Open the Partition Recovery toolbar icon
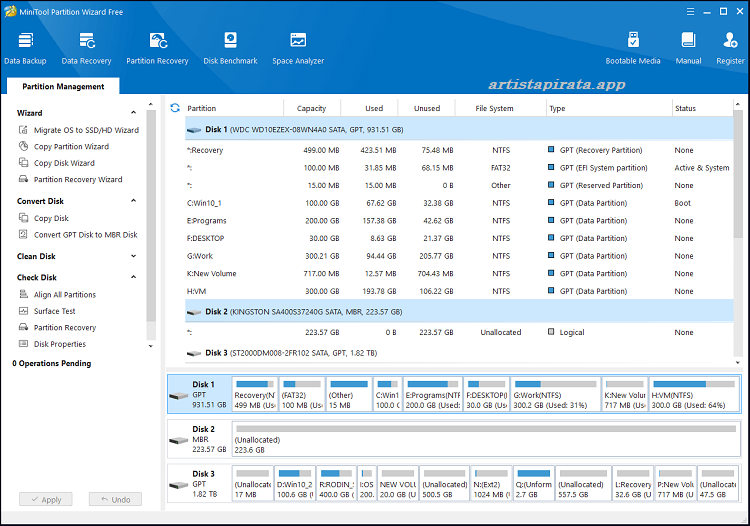750x526 pixels. (157, 48)
